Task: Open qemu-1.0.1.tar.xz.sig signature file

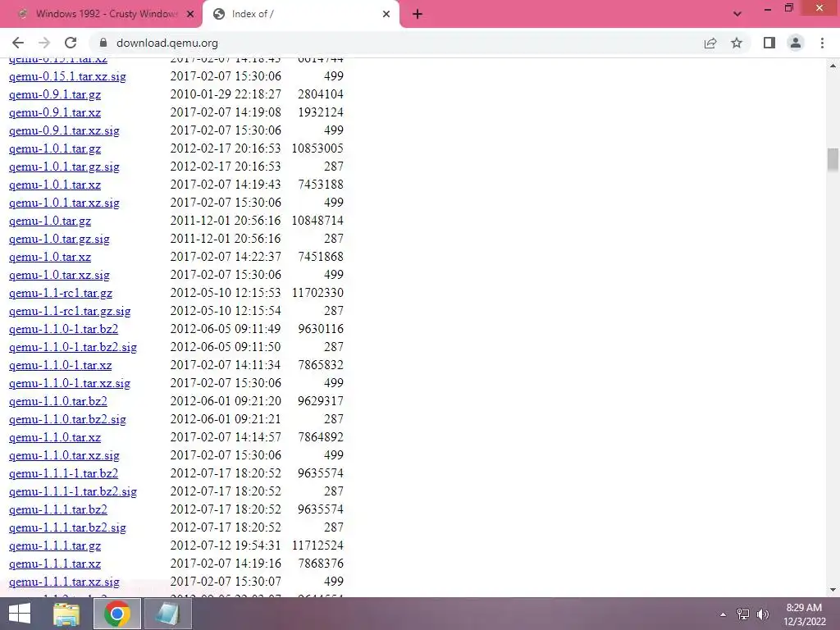Action: click(64, 203)
